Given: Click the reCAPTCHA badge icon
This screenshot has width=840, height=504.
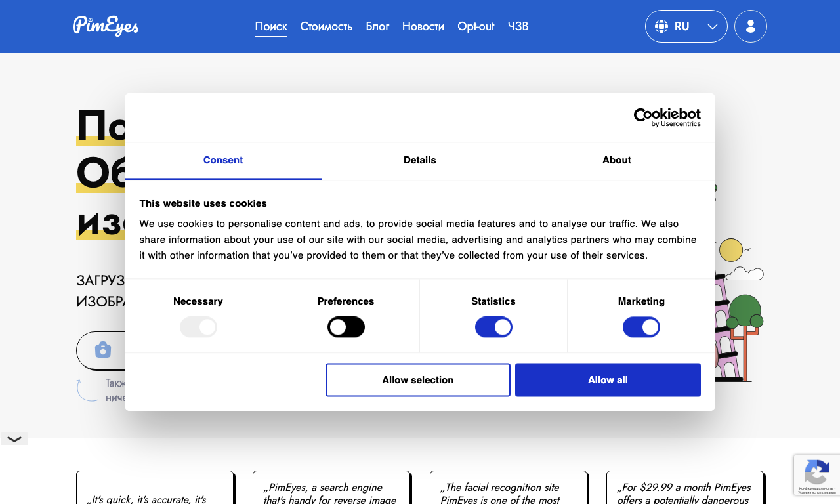Looking at the screenshot, I should [817, 472].
